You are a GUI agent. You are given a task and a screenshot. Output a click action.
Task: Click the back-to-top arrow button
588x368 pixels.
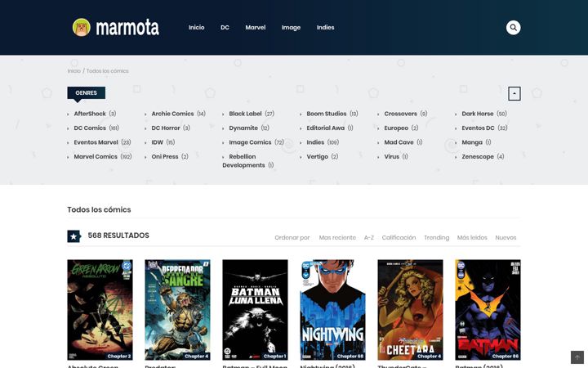coord(577,357)
